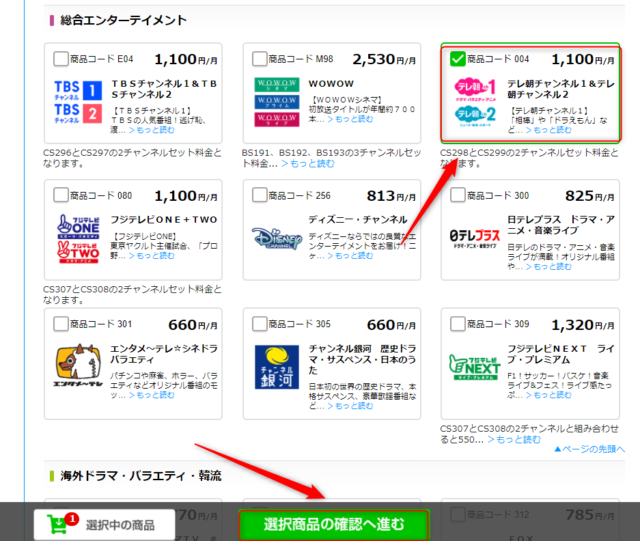Open the 選択中の商品 cart button
This screenshot has height=541, width=640.
click(104, 525)
